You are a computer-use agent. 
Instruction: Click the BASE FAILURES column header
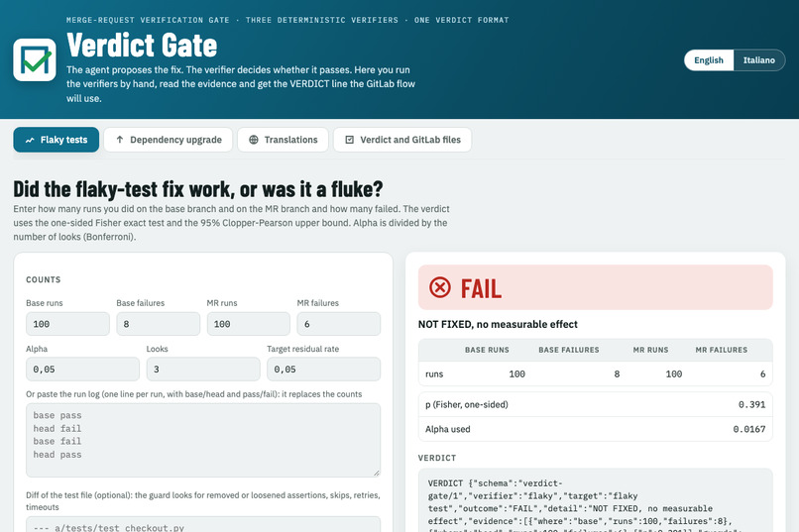click(x=569, y=350)
